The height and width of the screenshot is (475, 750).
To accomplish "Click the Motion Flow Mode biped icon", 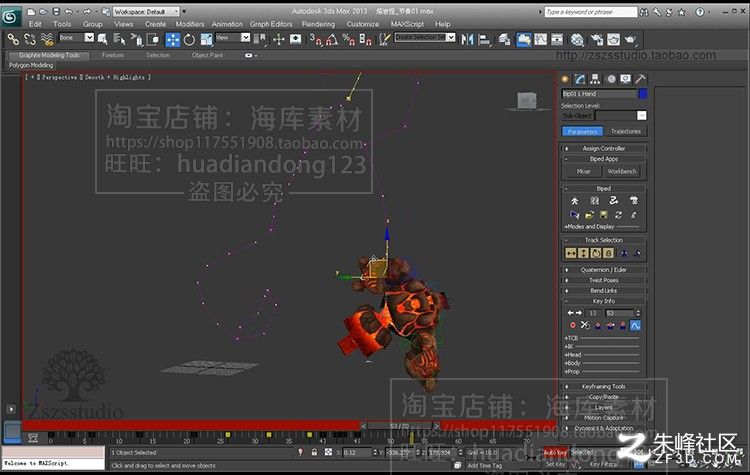I will coord(614,201).
